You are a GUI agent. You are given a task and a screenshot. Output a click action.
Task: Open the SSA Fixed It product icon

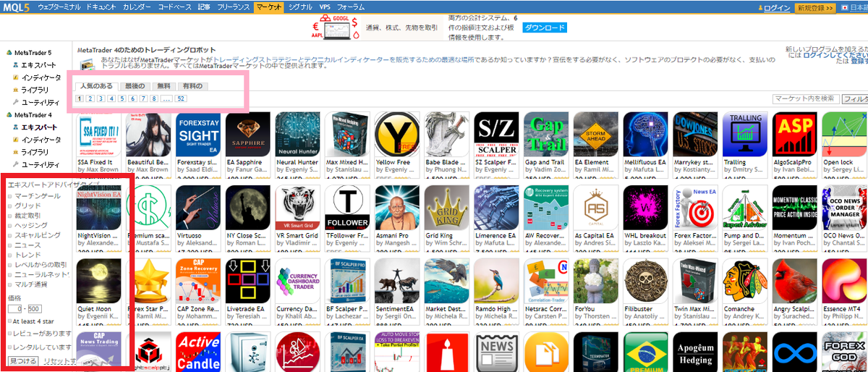tap(99, 135)
